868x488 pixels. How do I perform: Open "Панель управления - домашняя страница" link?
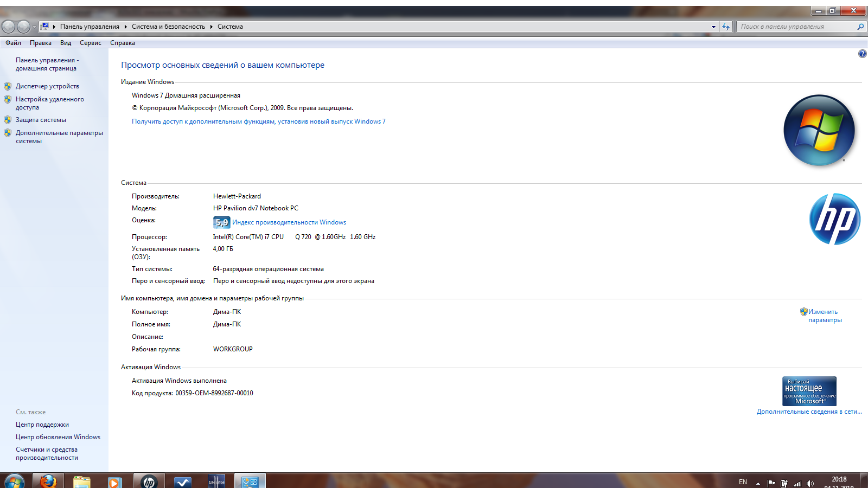(47, 64)
